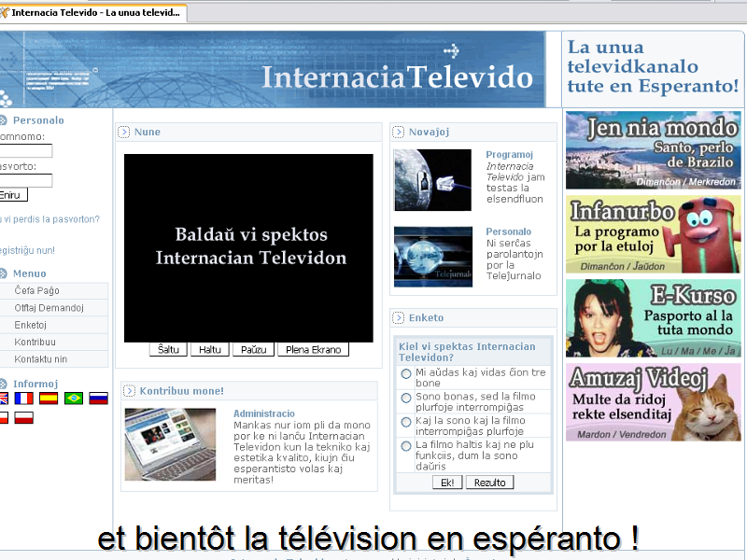The height and width of the screenshot is (560, 747).
Task: Open the 'Ĉefa Paĝo' menu item
Action: click(37, 291)
